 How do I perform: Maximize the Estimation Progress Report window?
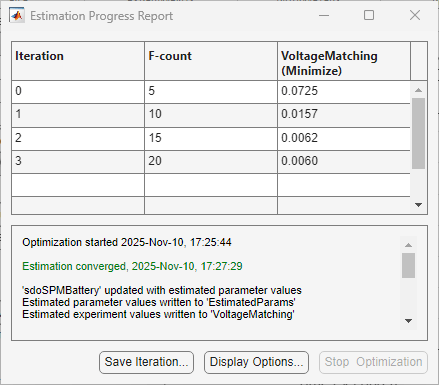pos(369,15)
